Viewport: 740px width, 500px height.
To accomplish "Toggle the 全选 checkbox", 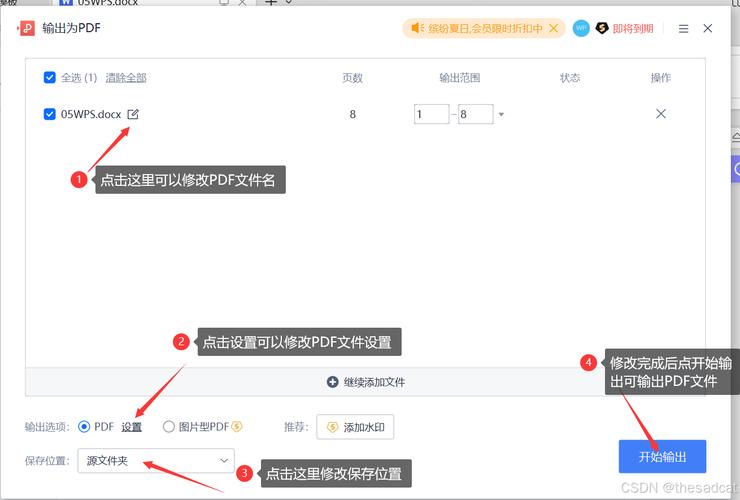I will [50, 77].
